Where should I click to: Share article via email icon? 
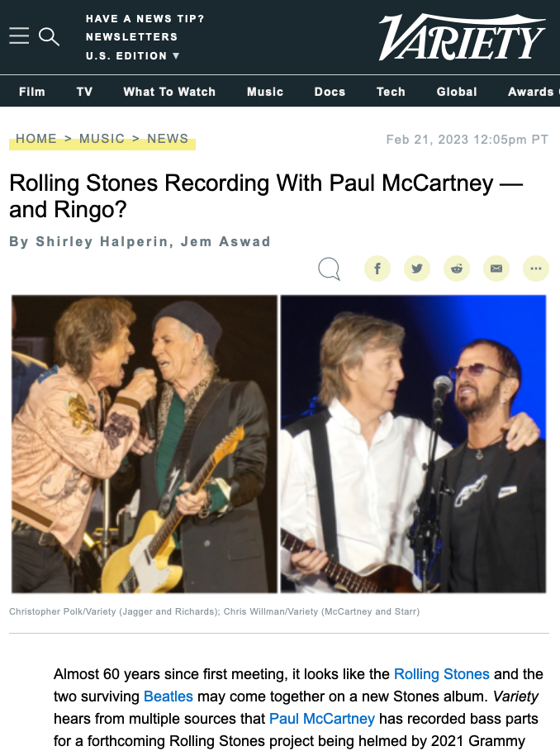496,269
